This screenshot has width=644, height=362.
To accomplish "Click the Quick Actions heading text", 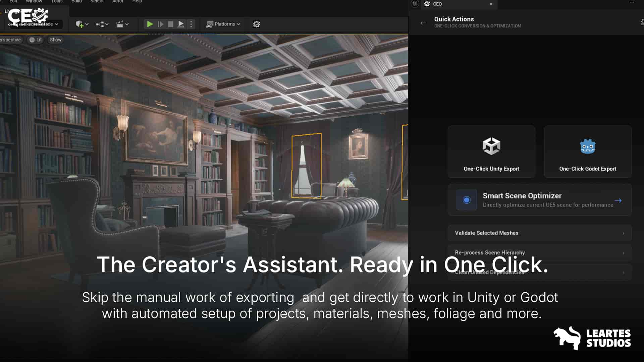I will pos(454,19).
